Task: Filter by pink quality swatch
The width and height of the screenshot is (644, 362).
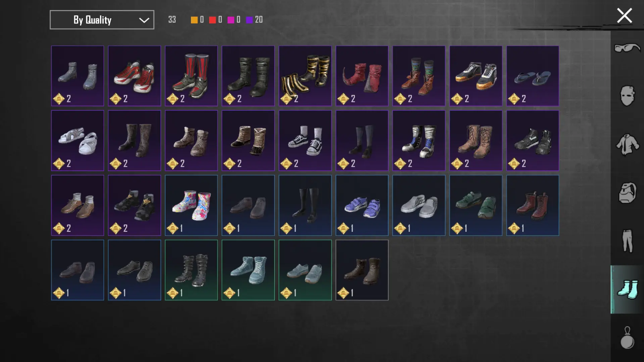Action: click(231, 20)
